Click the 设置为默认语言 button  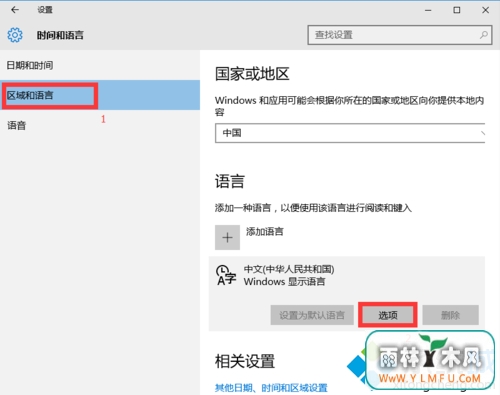pyautogui.click(x=312, y=315)
